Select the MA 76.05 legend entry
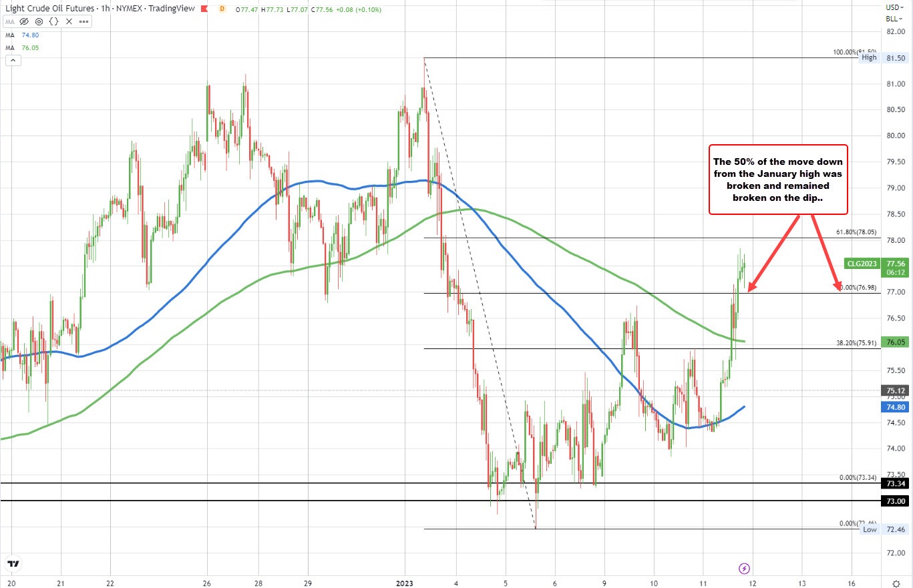The height and width of the screenshot is (588, 913). point(22,48)
